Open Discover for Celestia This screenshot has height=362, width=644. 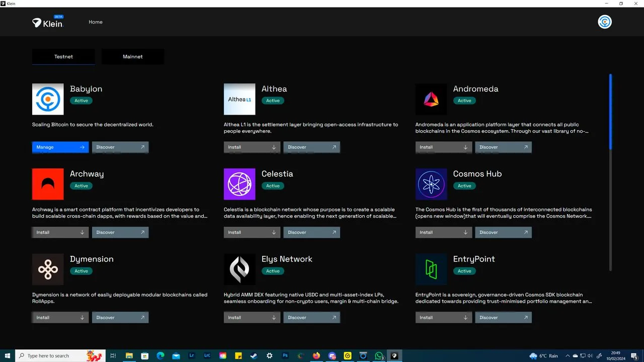click(312, 232)
